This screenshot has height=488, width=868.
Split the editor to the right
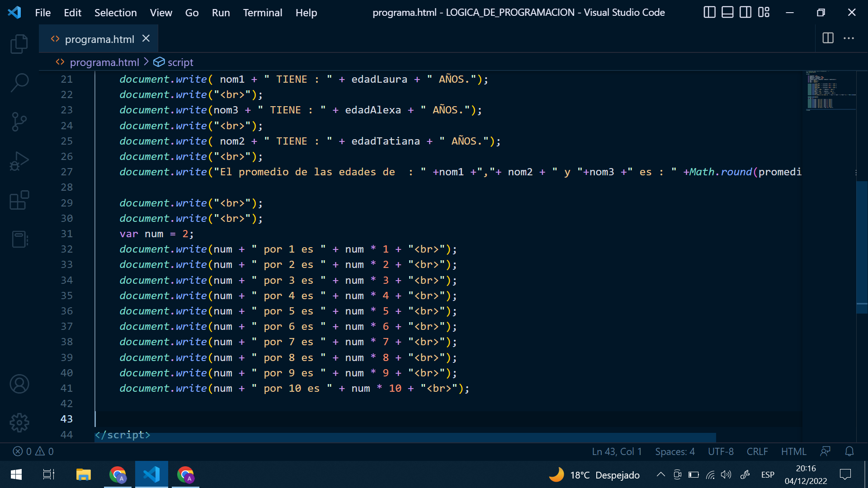click(828, 38)
